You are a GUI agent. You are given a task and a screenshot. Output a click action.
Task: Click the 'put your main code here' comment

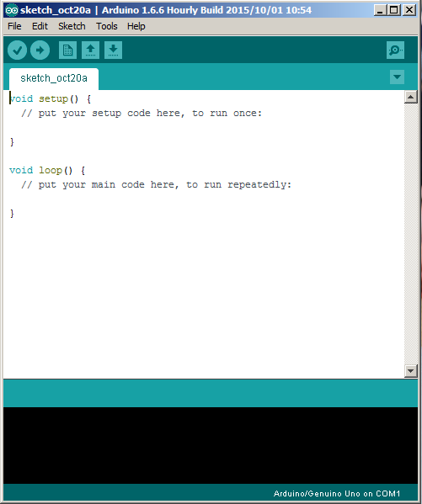156,185
